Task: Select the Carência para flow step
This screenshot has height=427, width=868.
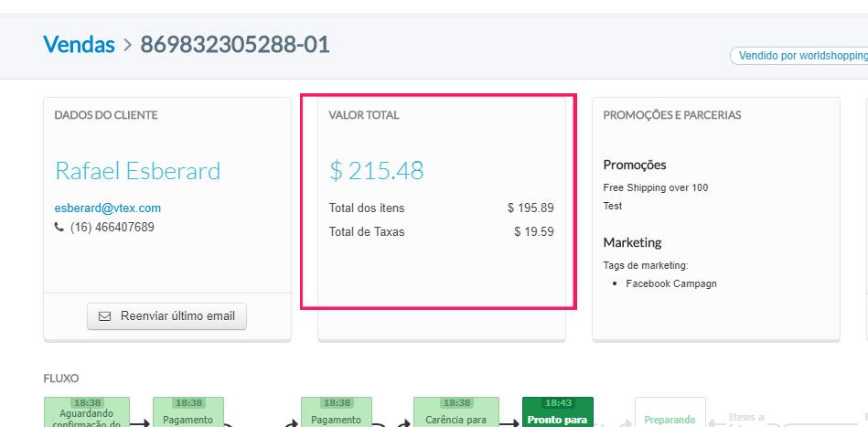Action: point(455,412)
